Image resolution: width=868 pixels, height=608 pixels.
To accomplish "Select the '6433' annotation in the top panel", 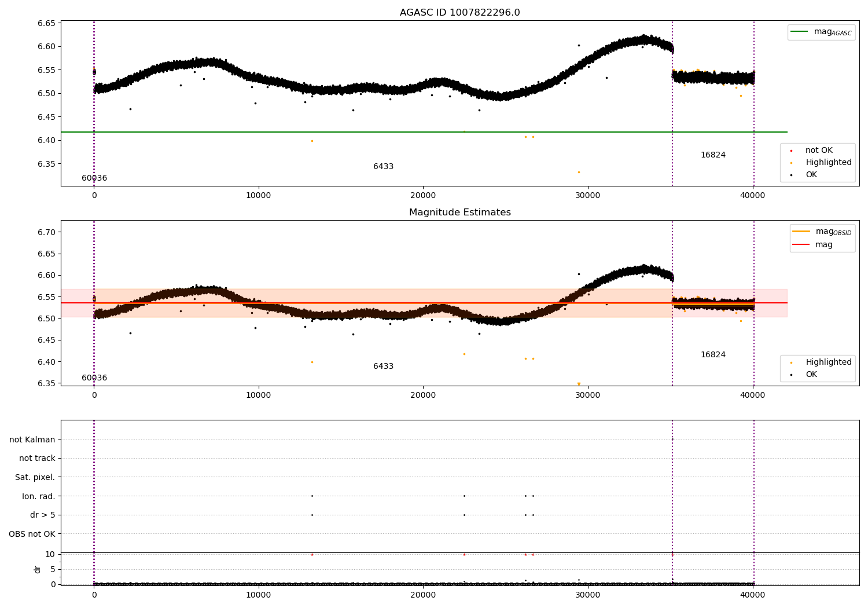I will (x=383, y=167).
